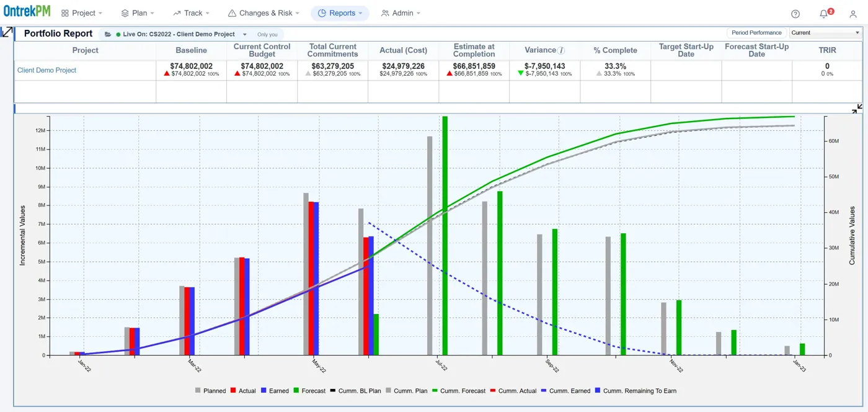Click the Portfolio Report title

pyautogui.click(x=58, y=34)
